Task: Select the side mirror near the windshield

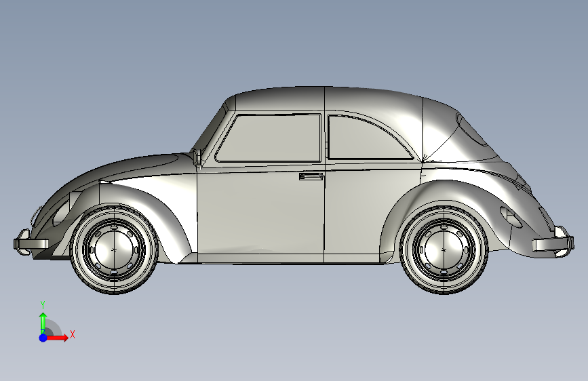Action: tap(197, 157)
